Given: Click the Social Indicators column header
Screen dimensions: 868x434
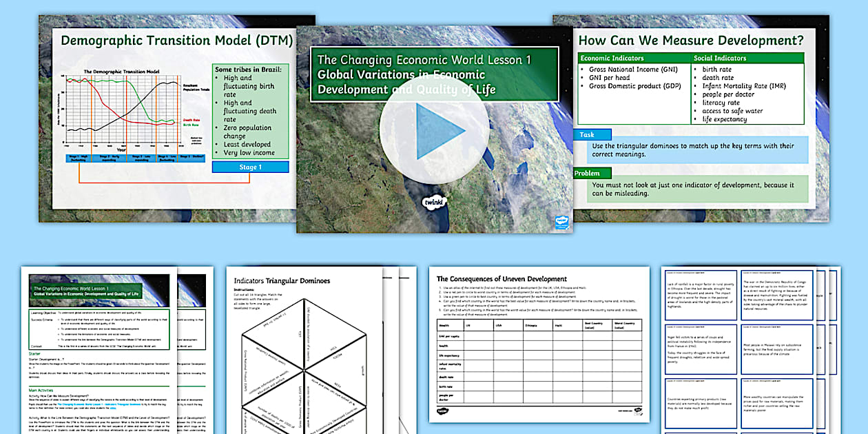Looking at the screenshot, I should tap(747, 59).
